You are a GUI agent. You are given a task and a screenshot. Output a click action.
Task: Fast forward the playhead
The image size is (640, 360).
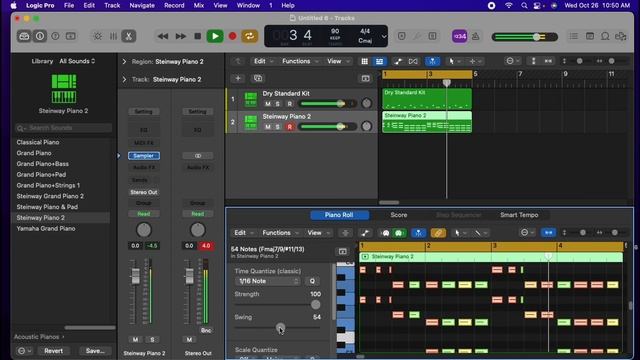tap(180, 36)
